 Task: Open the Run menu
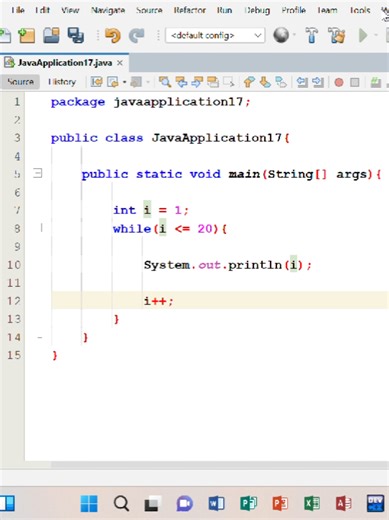tap(224, 10)
